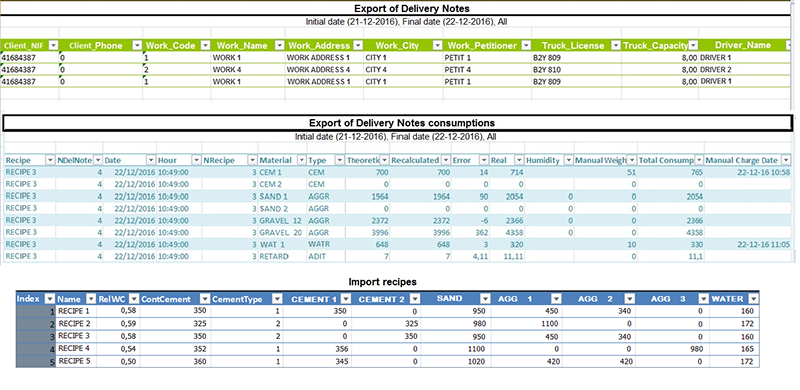Image resolution: width=800 pixels, height=390 pixels.
Task: Open the Humidity column filter dropdown
Action: [x=568, y=160]
